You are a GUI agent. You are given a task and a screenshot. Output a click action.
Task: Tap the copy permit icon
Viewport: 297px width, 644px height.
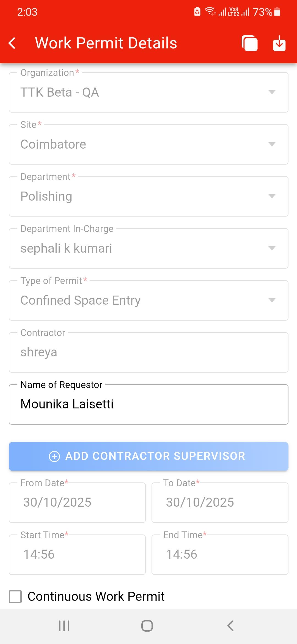pos(249,43)
